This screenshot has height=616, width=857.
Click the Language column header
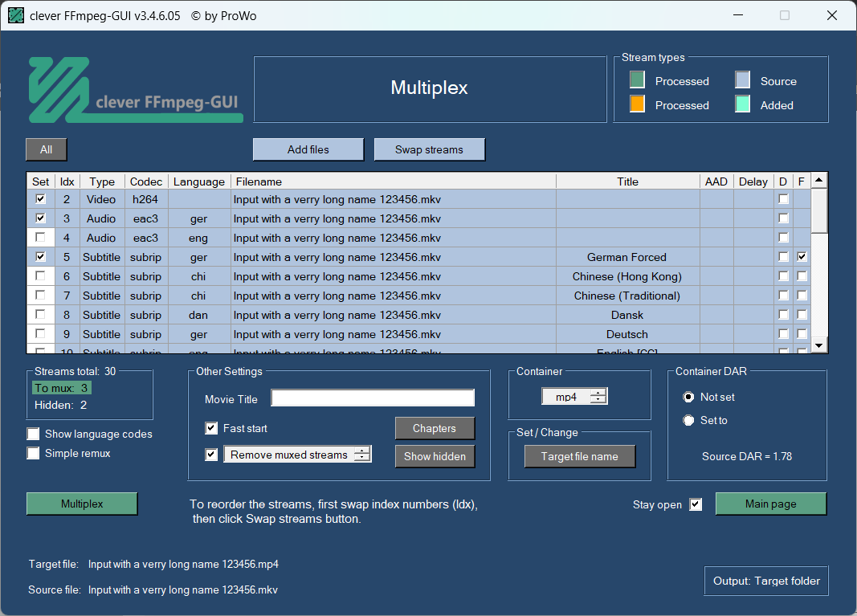pyautogui.click(x=198, y=182)
